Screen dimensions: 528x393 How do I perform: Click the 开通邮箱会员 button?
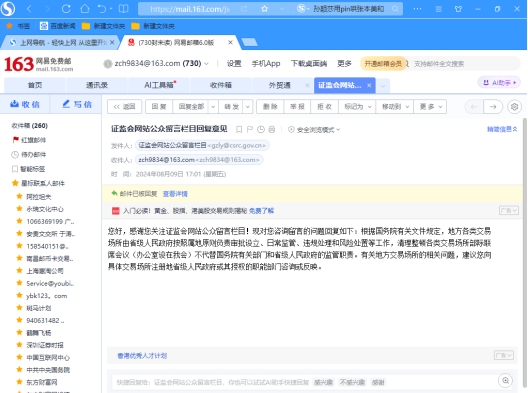point(383,64)
